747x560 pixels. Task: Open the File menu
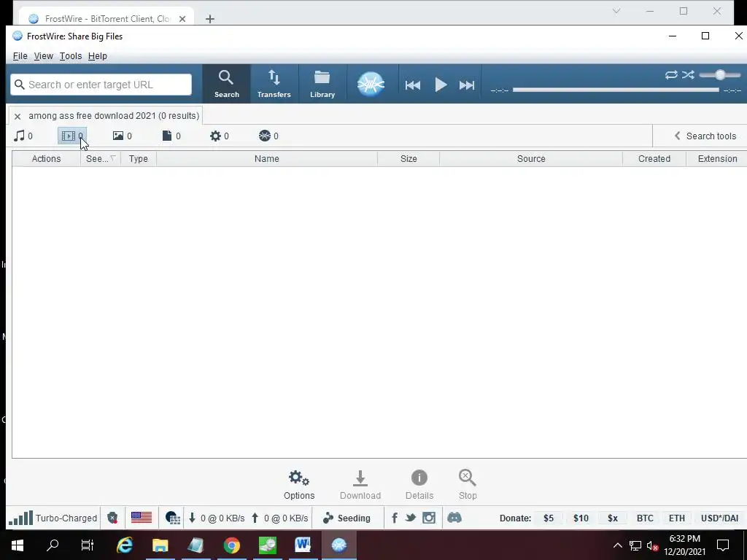20,56
